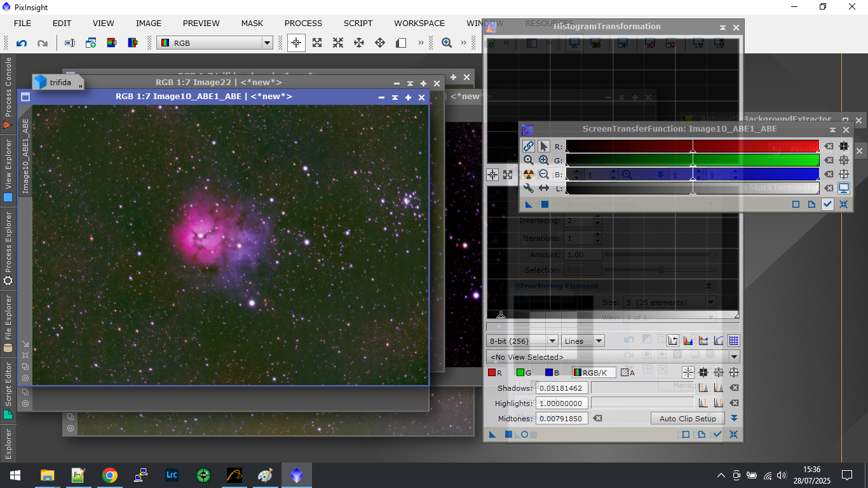This screenshot has height=488, width=868.
Task: Reset the Midtones value with its arrow icon
Action: 598,418
